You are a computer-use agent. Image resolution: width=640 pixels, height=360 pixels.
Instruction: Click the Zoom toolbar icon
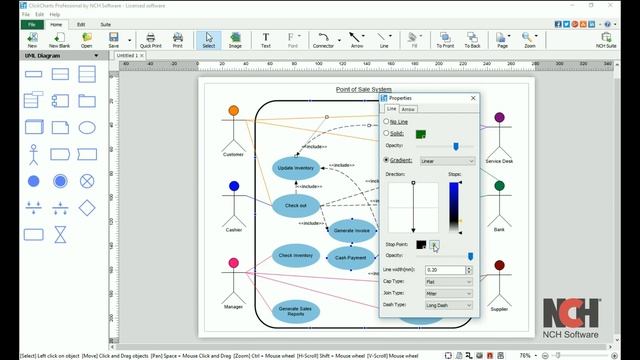528,40
